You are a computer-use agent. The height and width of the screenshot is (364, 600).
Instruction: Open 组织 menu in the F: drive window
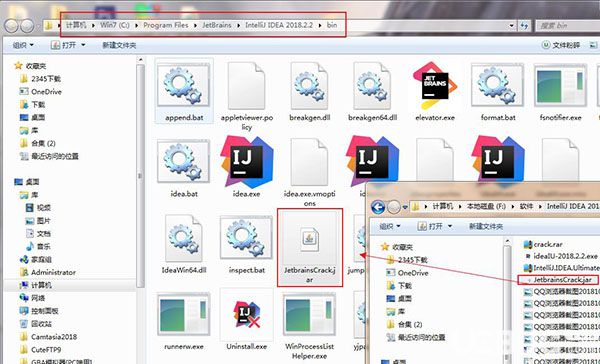tap(390, 226)
